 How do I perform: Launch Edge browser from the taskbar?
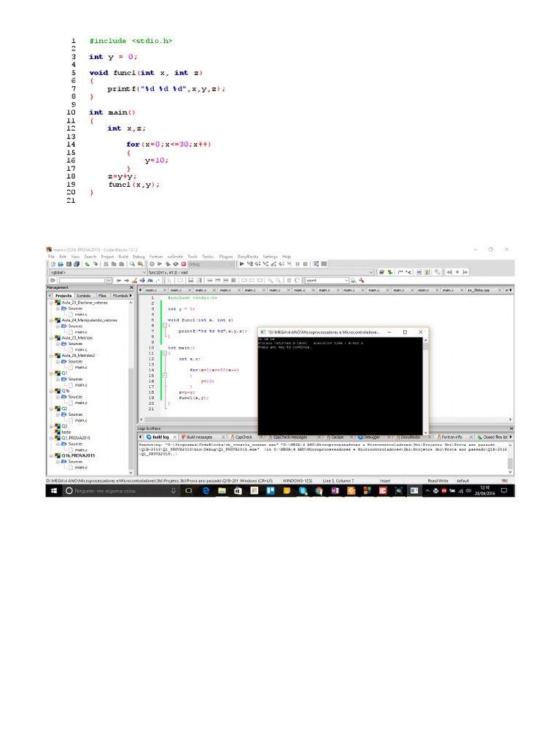pyautogui.click(x=206, y=492)
